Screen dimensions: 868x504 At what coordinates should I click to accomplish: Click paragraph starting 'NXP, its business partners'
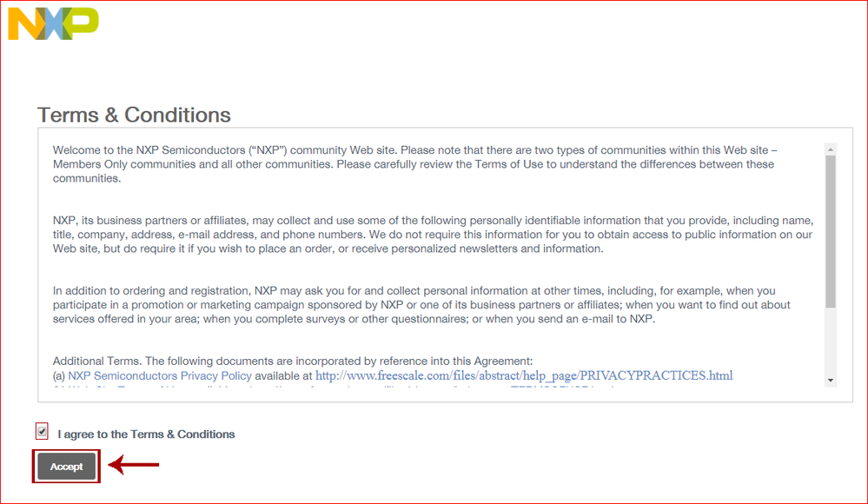[x=433, y=235]
